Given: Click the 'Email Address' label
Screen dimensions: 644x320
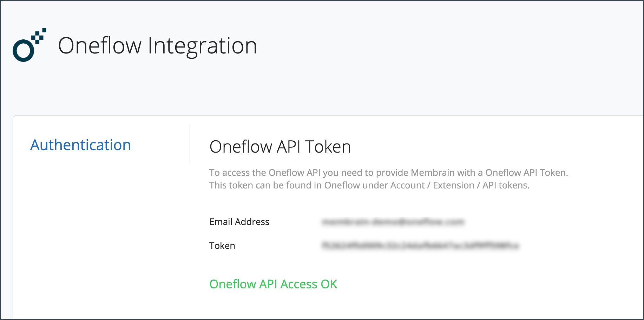Looking at the screenshot, I should [x=239, y=222].
